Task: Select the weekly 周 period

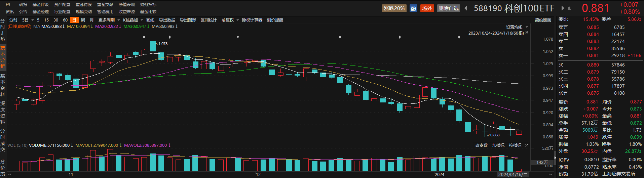Action: pyautogui.click(x=83, y=20)
